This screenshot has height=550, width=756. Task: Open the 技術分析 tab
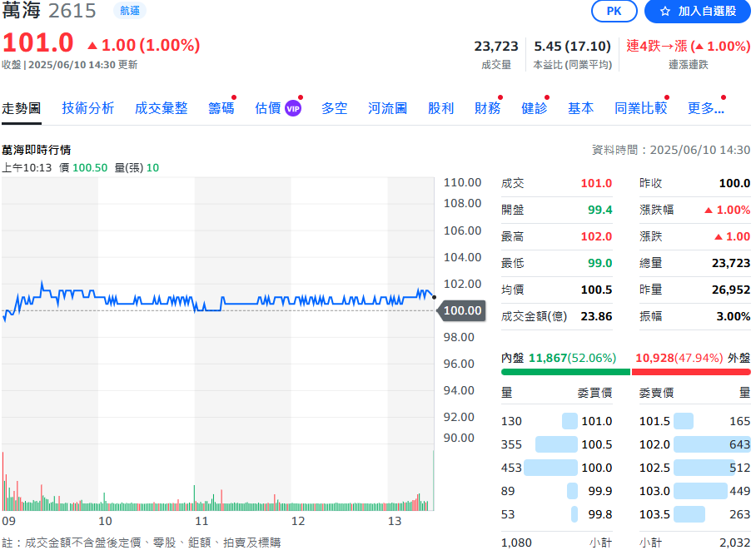[x=87, y=108]
